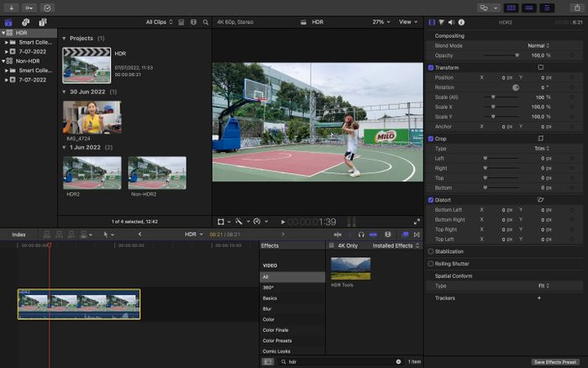
Task: Open the Color inspector triangle icon
Action: 442,22
